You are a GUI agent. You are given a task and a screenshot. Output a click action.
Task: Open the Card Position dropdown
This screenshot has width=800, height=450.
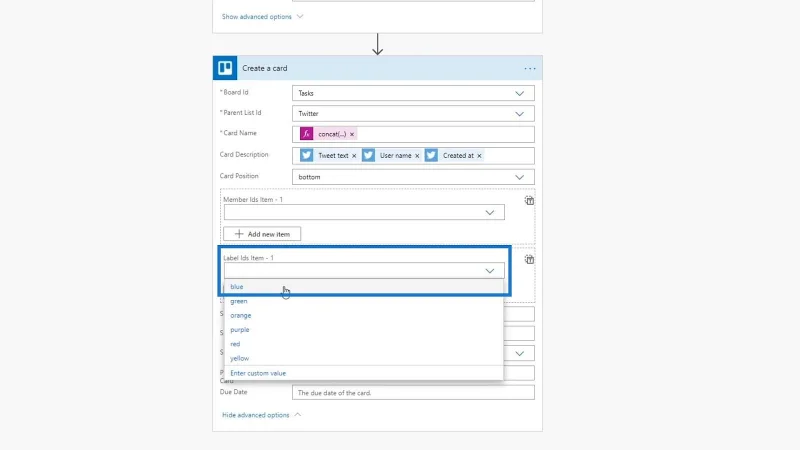click(x=519, y=177)
